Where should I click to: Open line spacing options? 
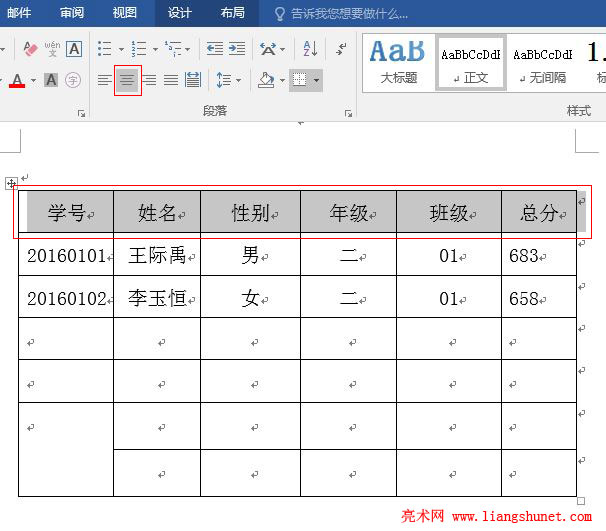[x=223, y=80]
